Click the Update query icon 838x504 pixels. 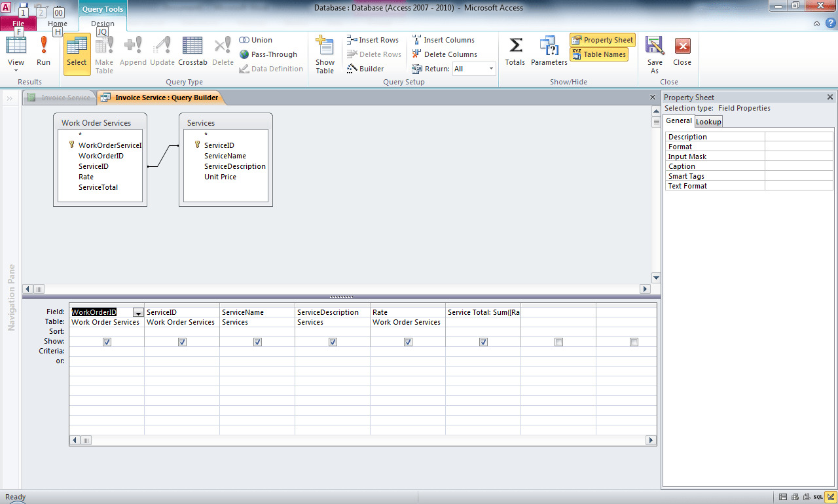[x=162, y=52]
